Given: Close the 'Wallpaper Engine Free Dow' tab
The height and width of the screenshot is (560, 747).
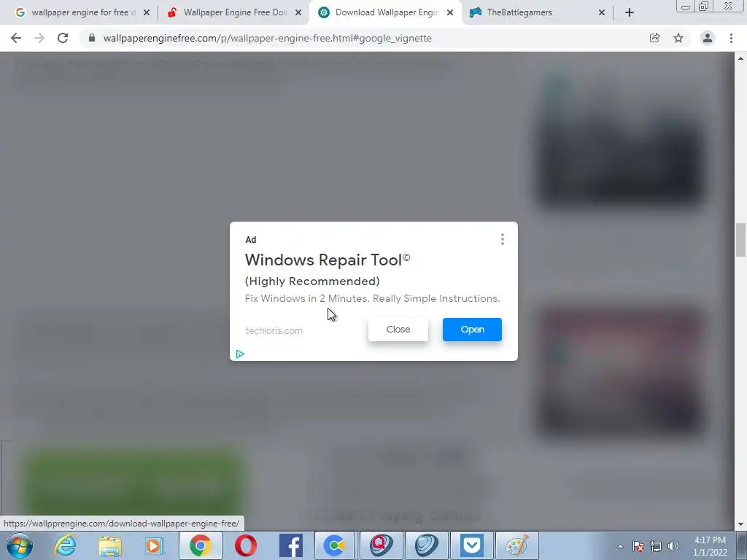Looking at the screenshot, I should coord(298,13).
